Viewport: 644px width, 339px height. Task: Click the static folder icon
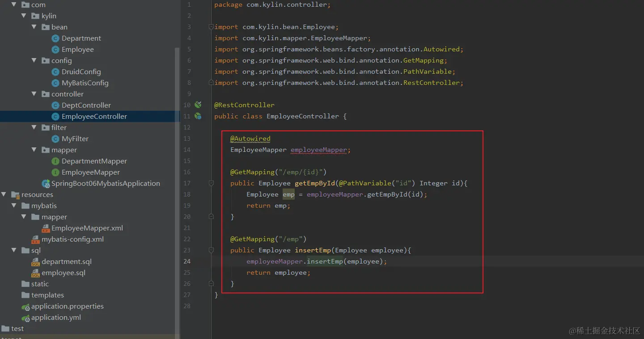click(x=25, y=284)
